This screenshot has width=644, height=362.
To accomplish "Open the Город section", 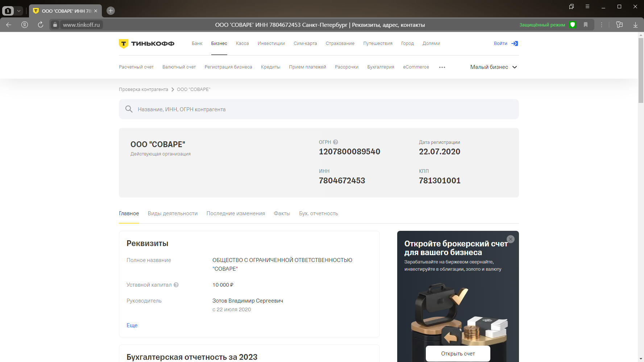I will [x=407, y=43].
